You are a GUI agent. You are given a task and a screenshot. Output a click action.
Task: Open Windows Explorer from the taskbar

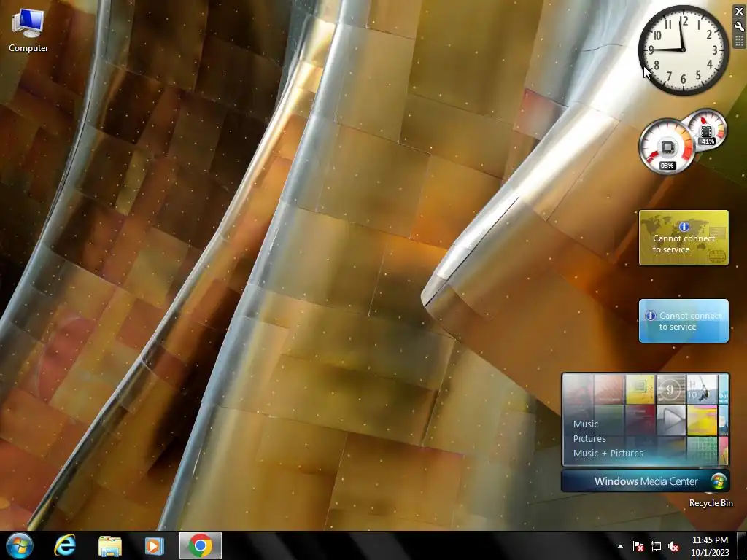tap(110, 545)
